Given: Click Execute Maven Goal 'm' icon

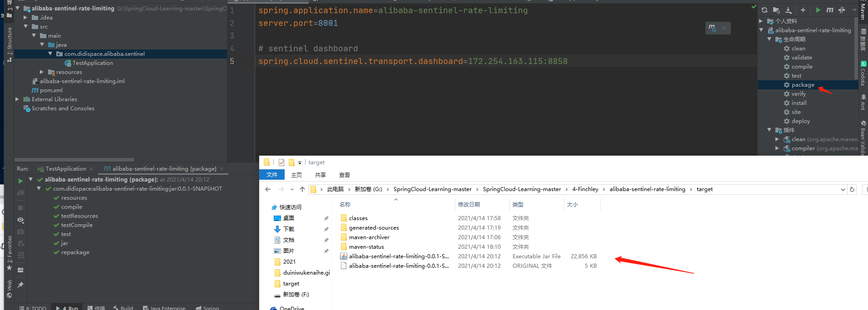Looking at the screenshot, I should [830, 10].
